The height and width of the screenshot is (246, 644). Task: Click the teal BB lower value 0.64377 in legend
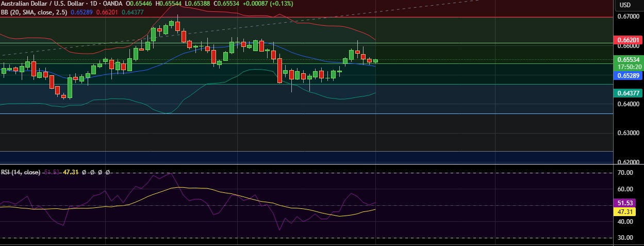(x=133, y=11)
